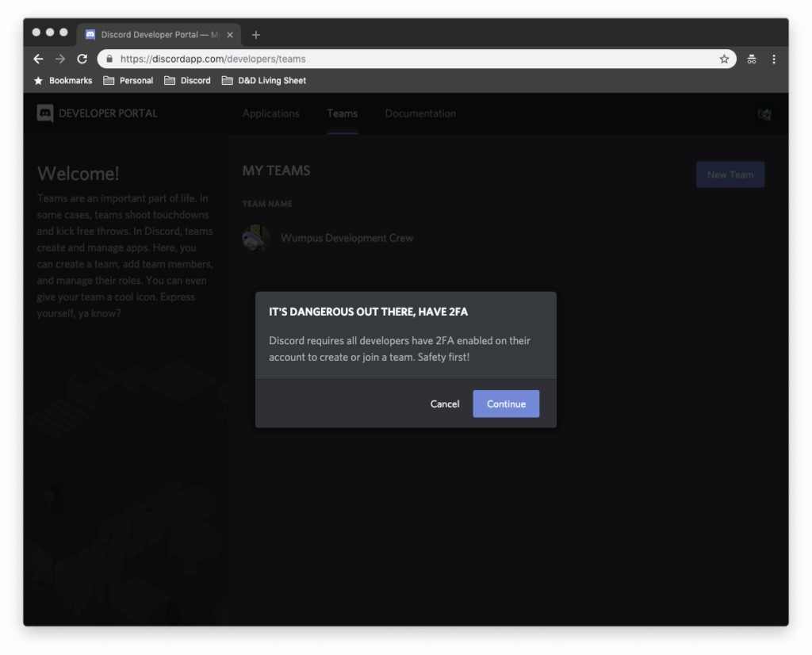Close the Discord Developer Portal tab
Screen dimensions: 812x655
tap(230, 35)
